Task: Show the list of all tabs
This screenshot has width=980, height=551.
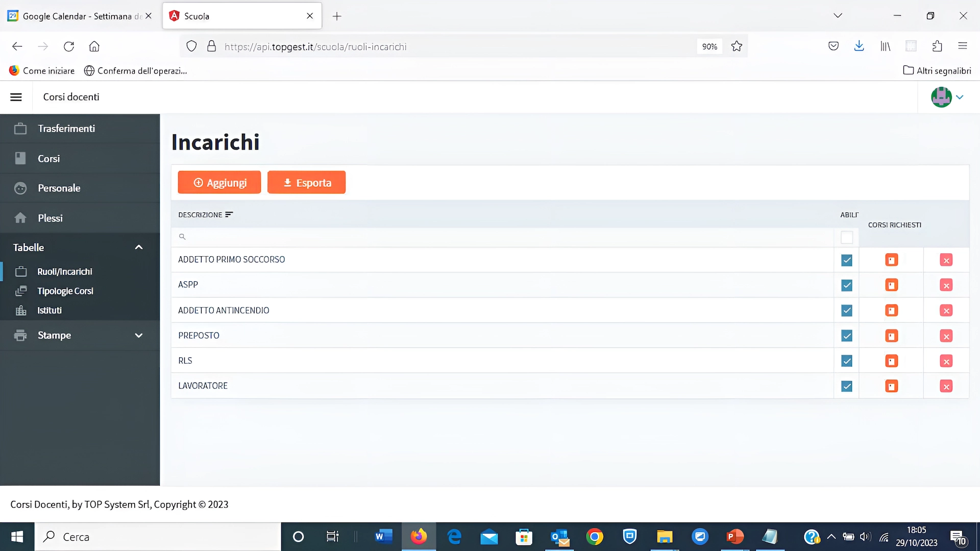Action: [838, 16]
